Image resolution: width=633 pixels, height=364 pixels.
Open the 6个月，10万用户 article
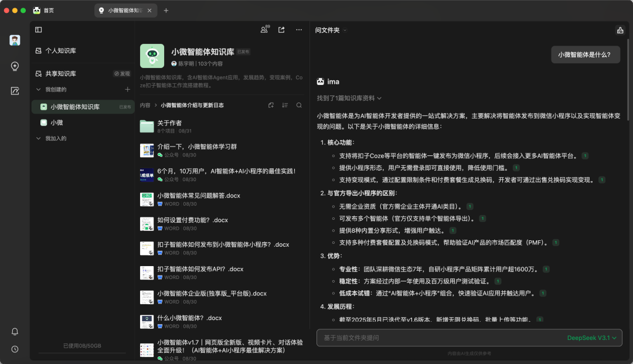coord(222,175)
